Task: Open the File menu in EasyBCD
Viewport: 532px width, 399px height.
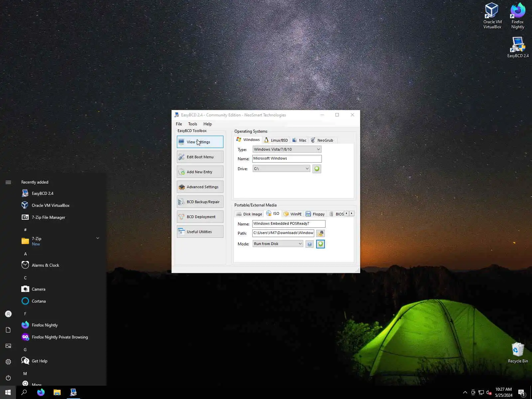Action: (179, 124)
